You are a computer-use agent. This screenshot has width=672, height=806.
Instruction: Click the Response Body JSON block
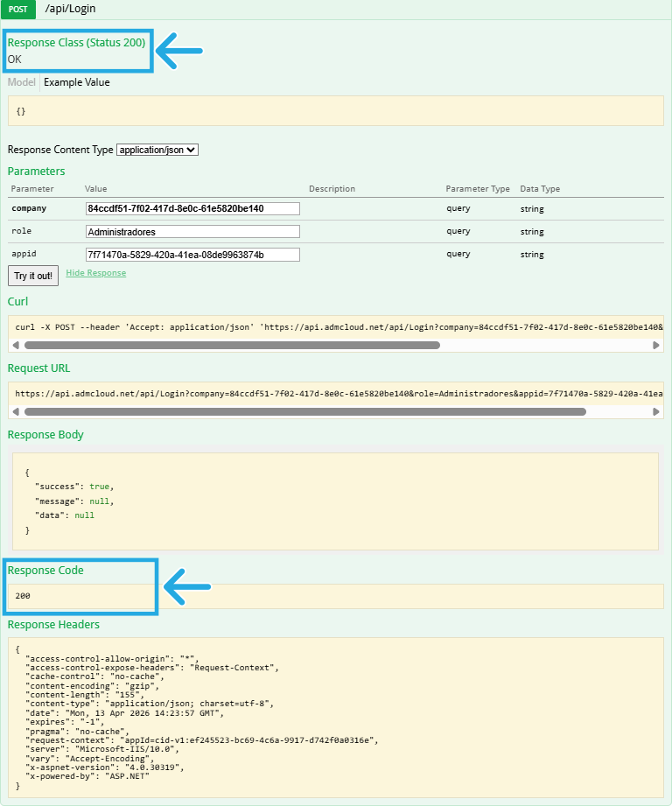click(335, 501)
